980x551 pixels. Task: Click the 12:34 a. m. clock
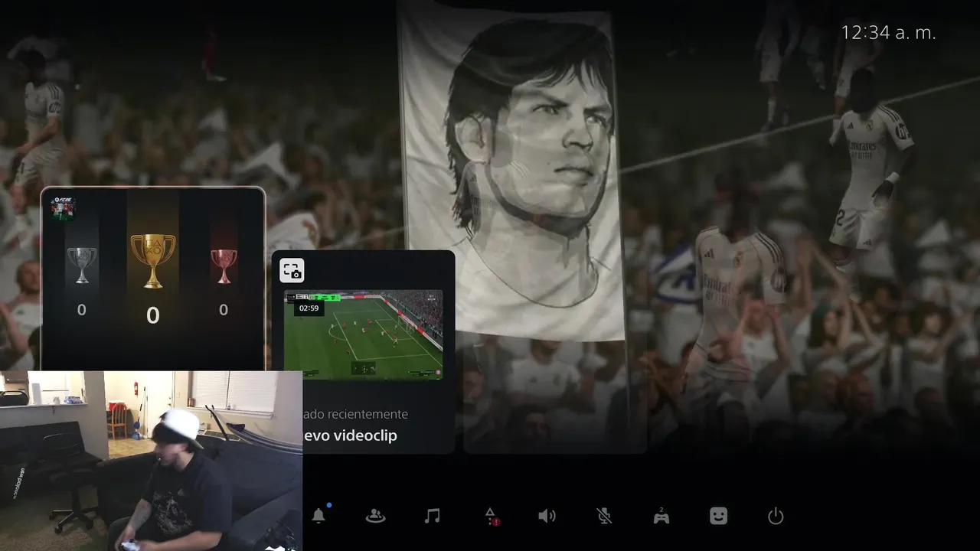click(888, 33)
